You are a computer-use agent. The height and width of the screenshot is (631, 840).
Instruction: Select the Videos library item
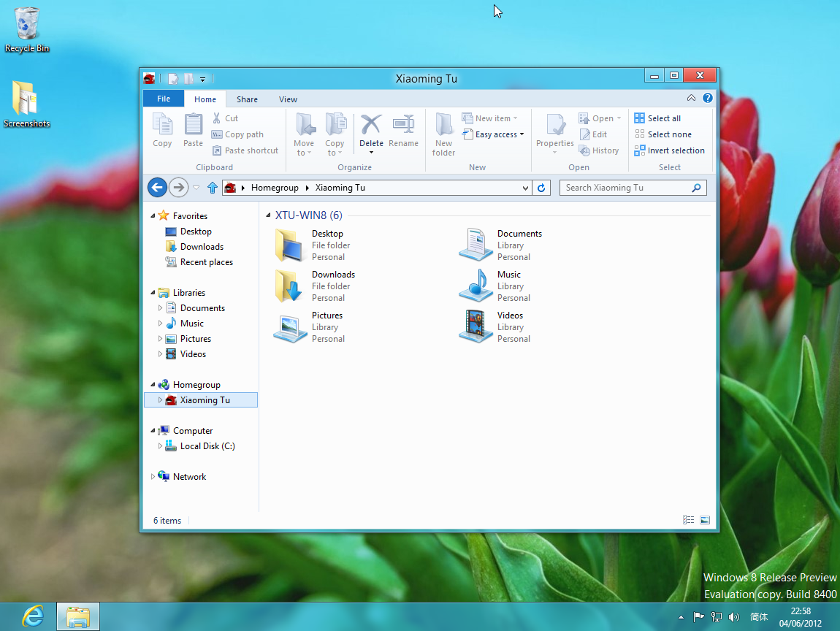[495, 327]
